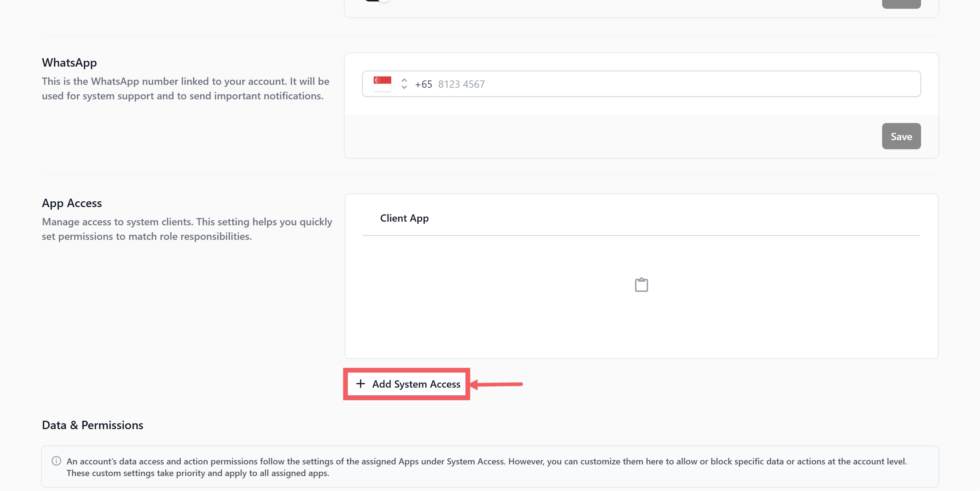Click the Client App column header
980x491 pixels.
coord(404,218)
